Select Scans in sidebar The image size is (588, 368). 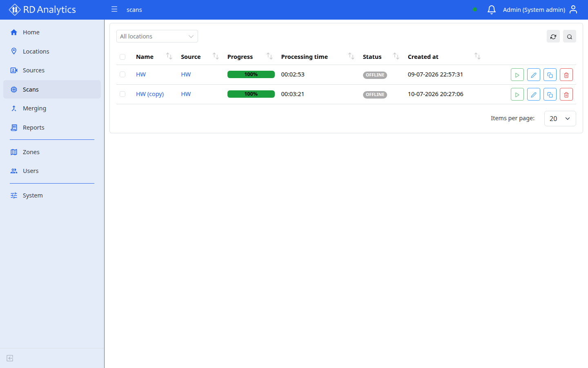point(52,90)
